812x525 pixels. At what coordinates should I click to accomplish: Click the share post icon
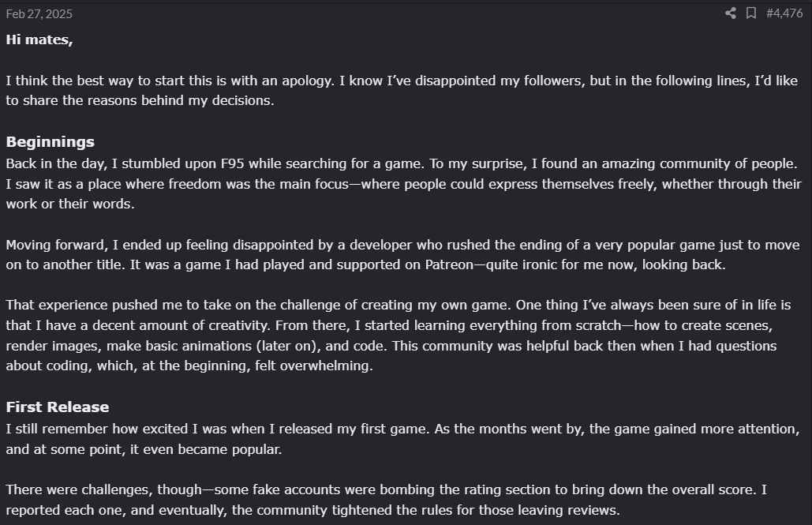pyautogui.click(x=731, y=13)
